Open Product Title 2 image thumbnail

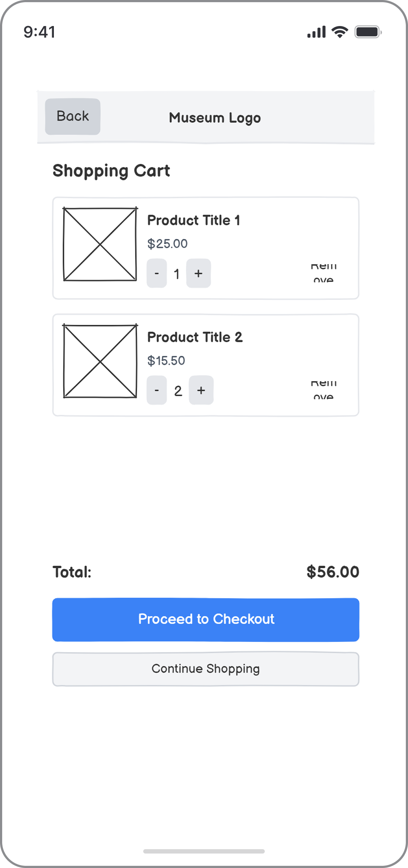100,361
